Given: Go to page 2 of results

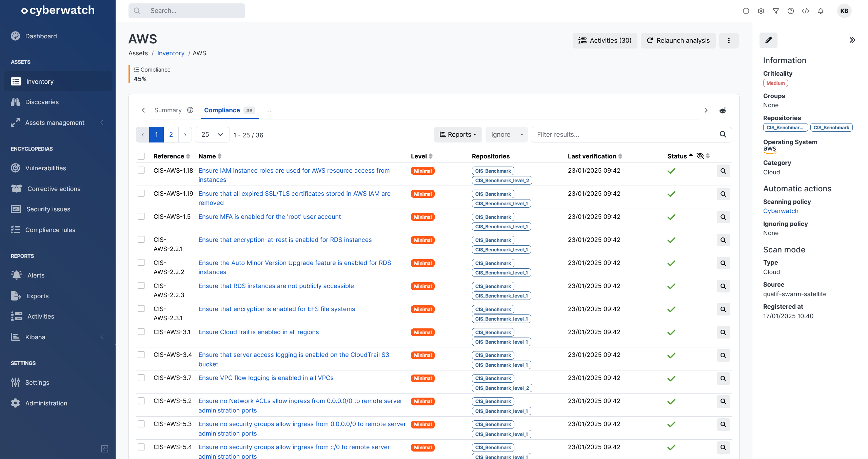Looking at the screenshot, I should 171,135.
